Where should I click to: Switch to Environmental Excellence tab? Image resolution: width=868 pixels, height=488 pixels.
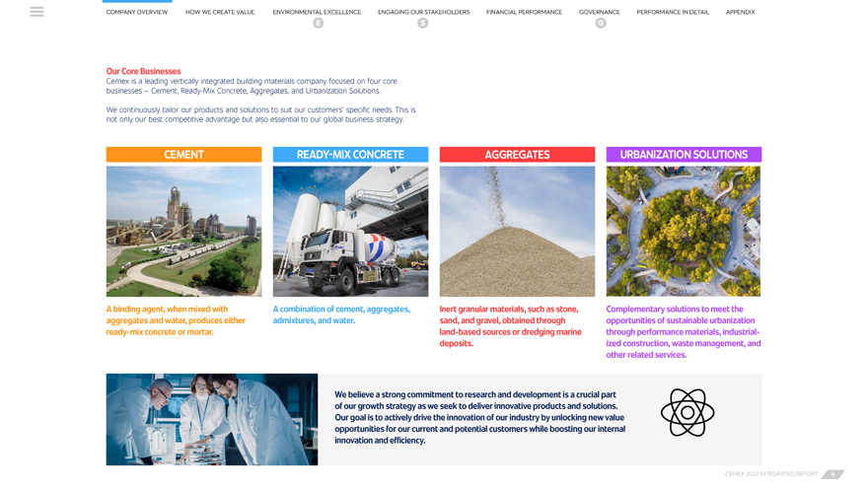pyautogui.click(x=317, y=12)
